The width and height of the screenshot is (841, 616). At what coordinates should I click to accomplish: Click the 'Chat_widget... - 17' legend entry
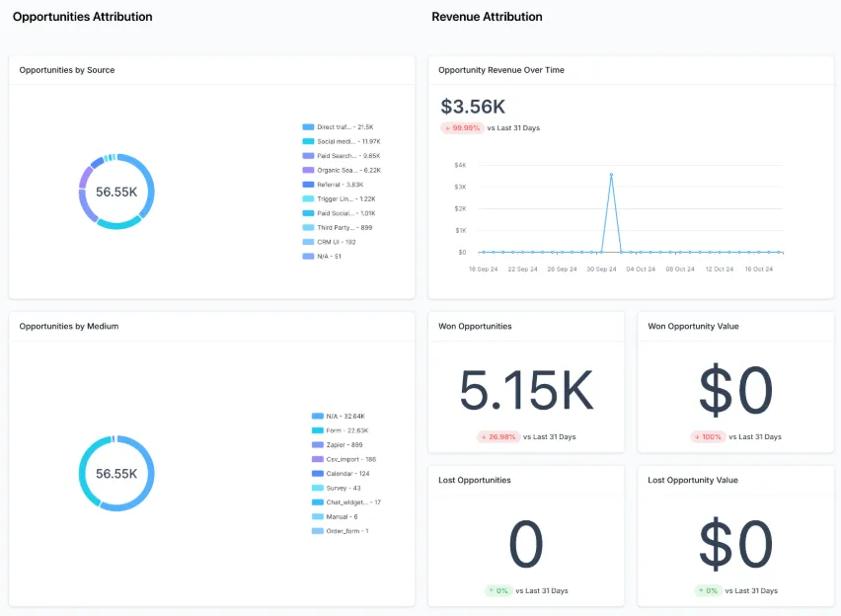(x=346, y=502)
